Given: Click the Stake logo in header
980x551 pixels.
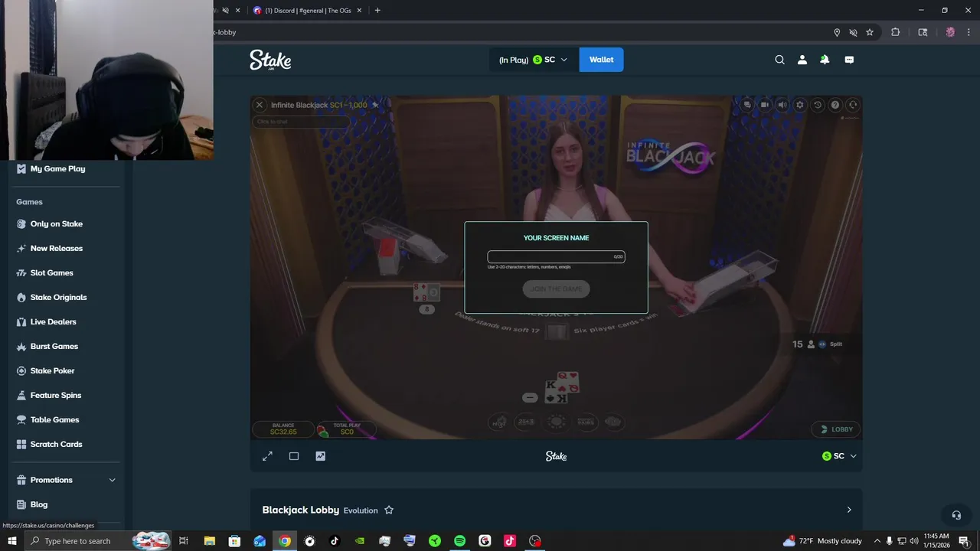Looking at the screenshot, I should [270, 60].
